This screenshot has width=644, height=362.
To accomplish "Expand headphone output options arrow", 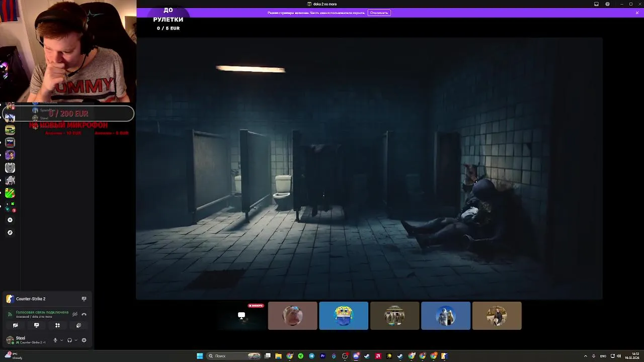I will tap(76, 340).
